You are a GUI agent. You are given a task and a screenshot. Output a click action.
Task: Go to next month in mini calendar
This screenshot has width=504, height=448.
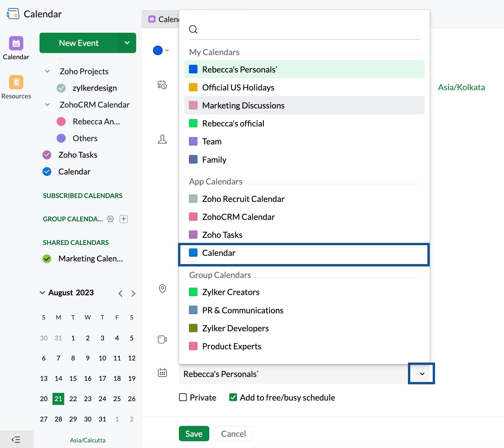click(x=134, y=293)
